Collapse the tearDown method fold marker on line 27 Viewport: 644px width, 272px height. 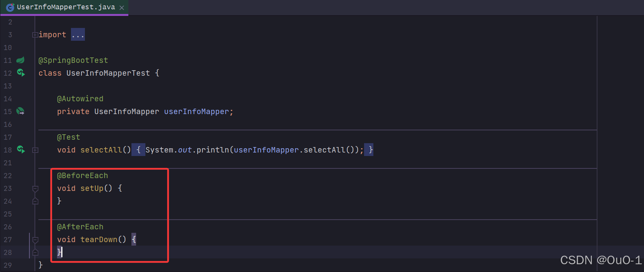click(35, 240)
